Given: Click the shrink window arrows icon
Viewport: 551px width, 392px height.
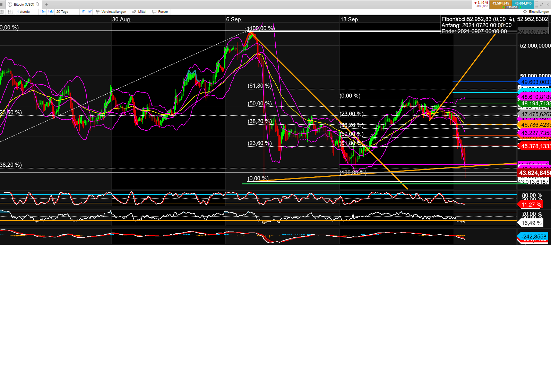Looking at the screenshot, I should [x=542, y=5].
